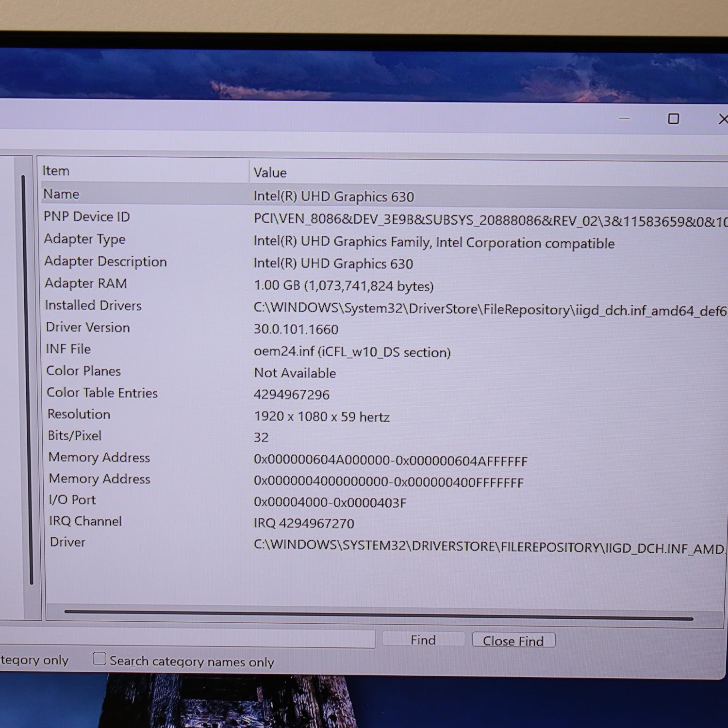Minimize the System Information window

[624, 118]
